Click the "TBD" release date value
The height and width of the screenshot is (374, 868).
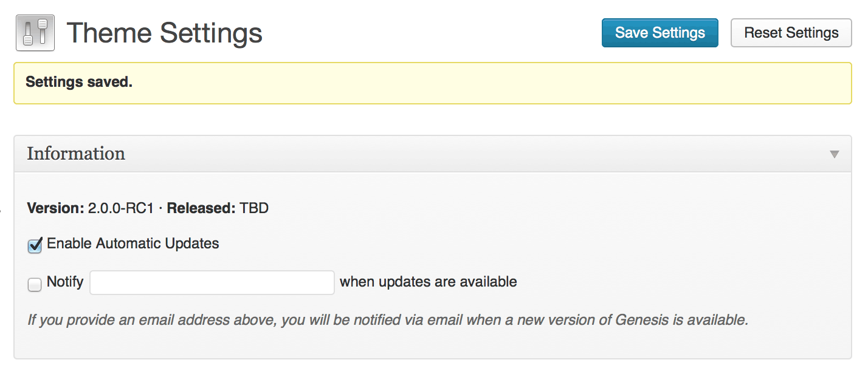(x=254, y=209)
